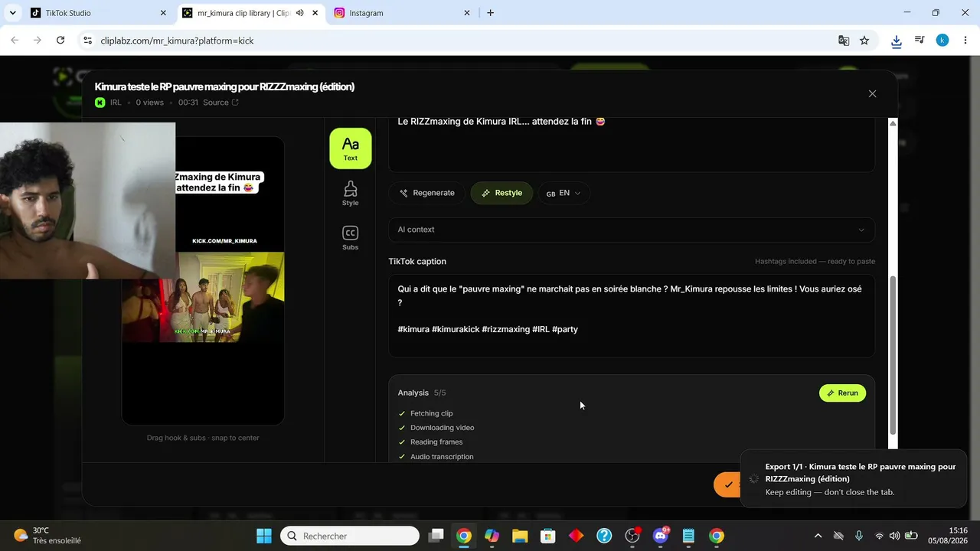The image size is (980, 551).
Task: Open the Text panel in the editor sidebar
Action: [351, 148]
